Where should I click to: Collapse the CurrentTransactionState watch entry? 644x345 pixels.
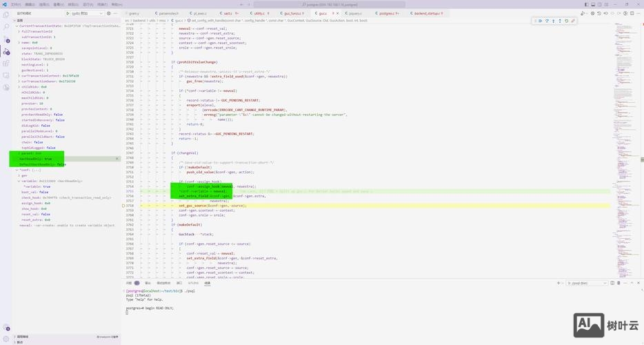click(16, 26)
